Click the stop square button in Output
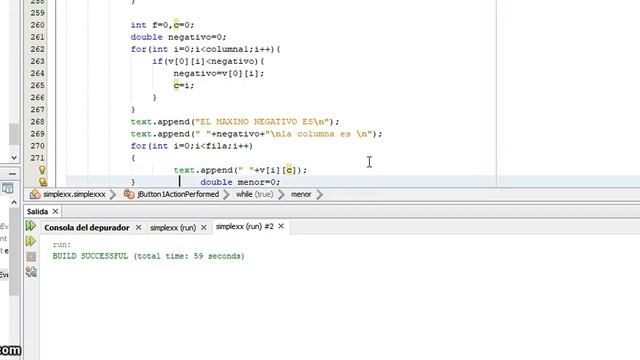 pos(31,256)
